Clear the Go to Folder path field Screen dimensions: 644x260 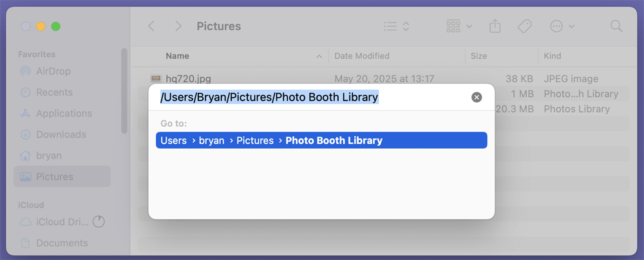[x=477, y=97]
